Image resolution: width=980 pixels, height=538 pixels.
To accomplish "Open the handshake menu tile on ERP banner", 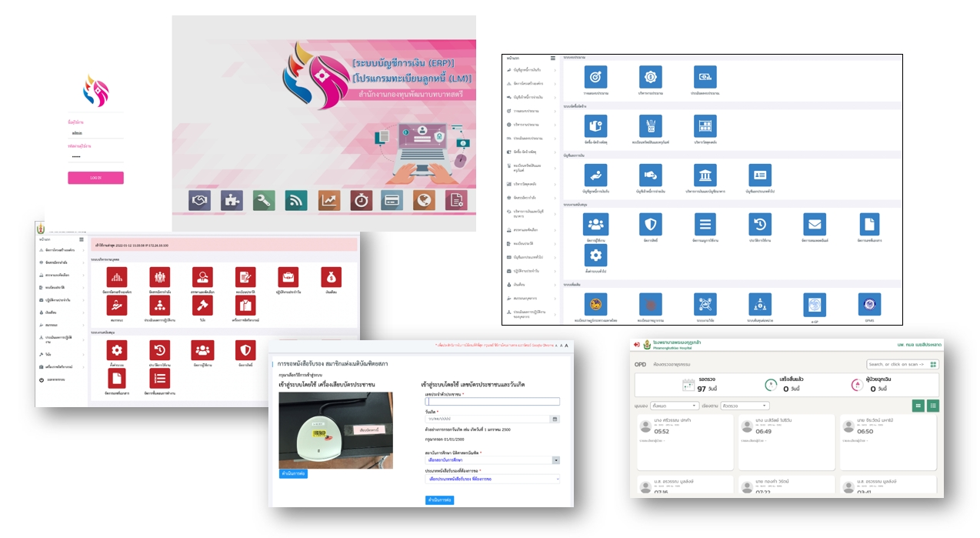I will 200,200.
